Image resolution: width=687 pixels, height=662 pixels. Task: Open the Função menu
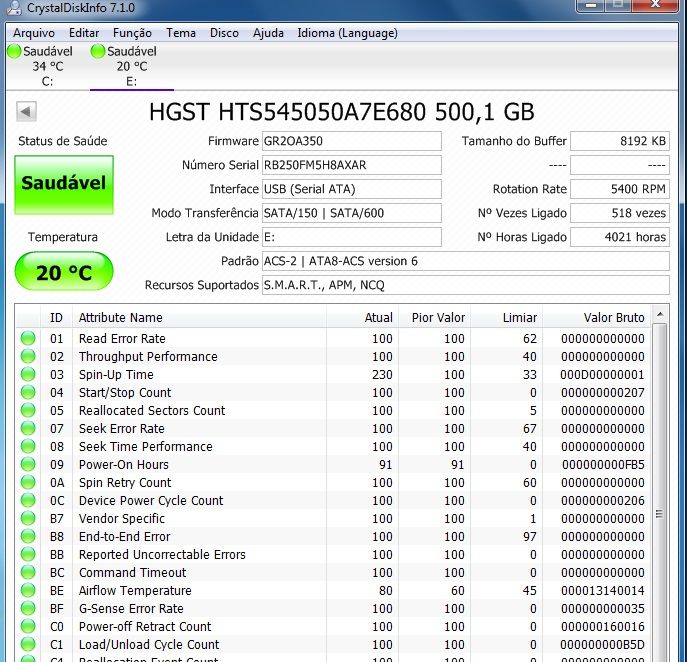point(132,33)
